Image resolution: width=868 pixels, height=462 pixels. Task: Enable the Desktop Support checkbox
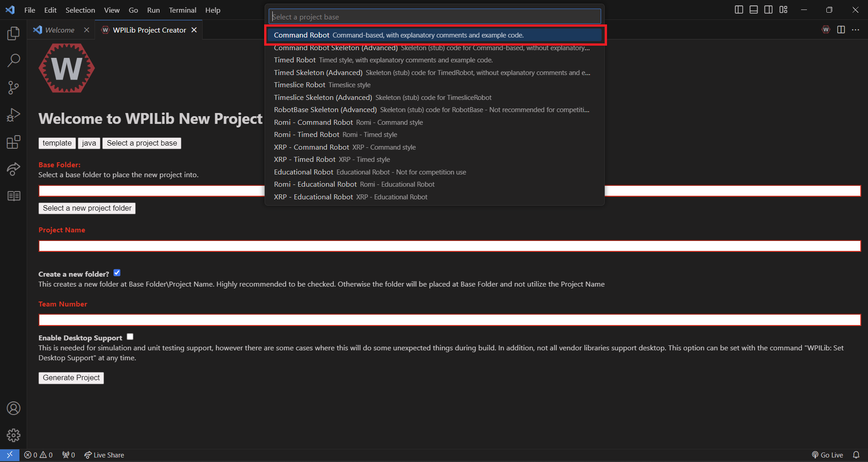[130, 337]
